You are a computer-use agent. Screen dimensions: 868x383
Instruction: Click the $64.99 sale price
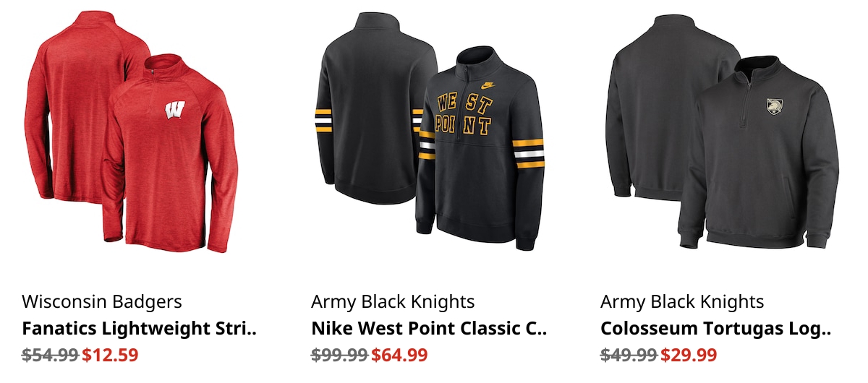pos(399,356)
